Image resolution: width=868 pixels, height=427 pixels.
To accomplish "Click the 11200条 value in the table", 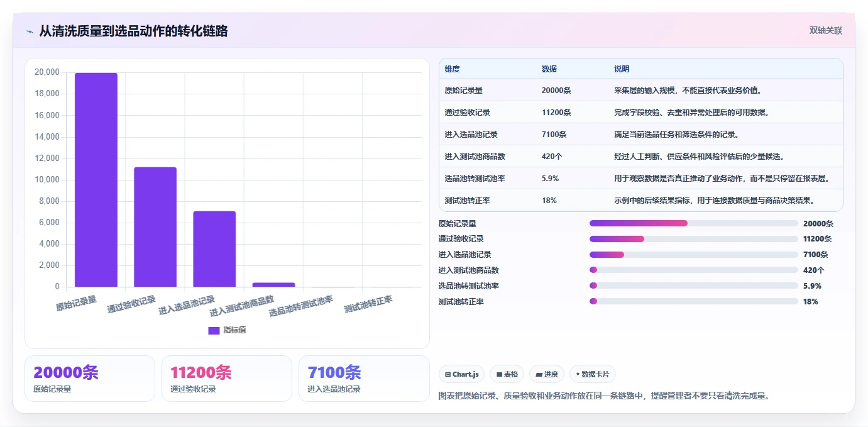I will [x=556, y=113].
